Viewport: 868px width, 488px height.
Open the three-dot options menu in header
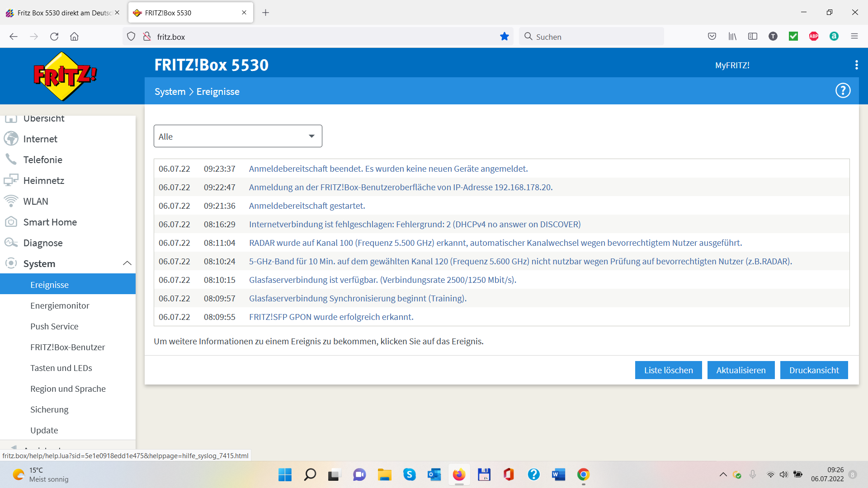point(856,65)
